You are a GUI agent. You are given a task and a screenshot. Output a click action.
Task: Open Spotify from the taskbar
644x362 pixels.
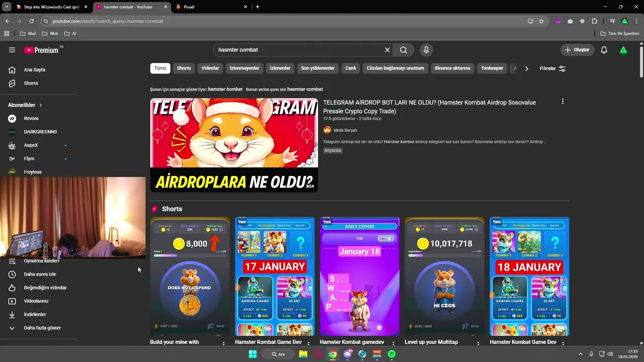point(392,354)
